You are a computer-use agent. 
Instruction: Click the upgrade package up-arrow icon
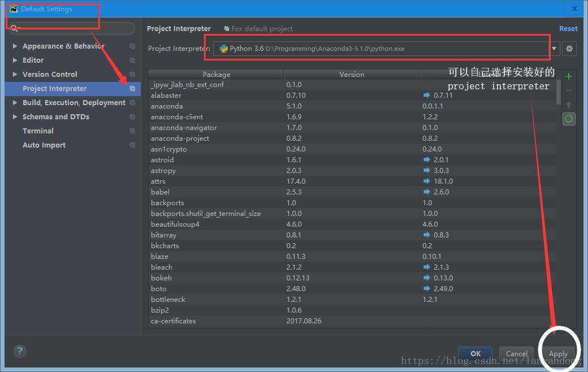[x=568, y=105]
